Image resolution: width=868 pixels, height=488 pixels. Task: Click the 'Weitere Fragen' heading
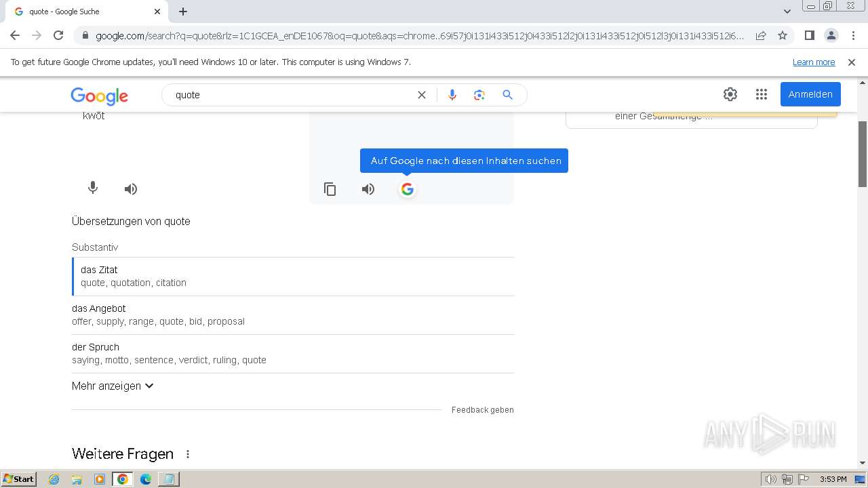123,454
